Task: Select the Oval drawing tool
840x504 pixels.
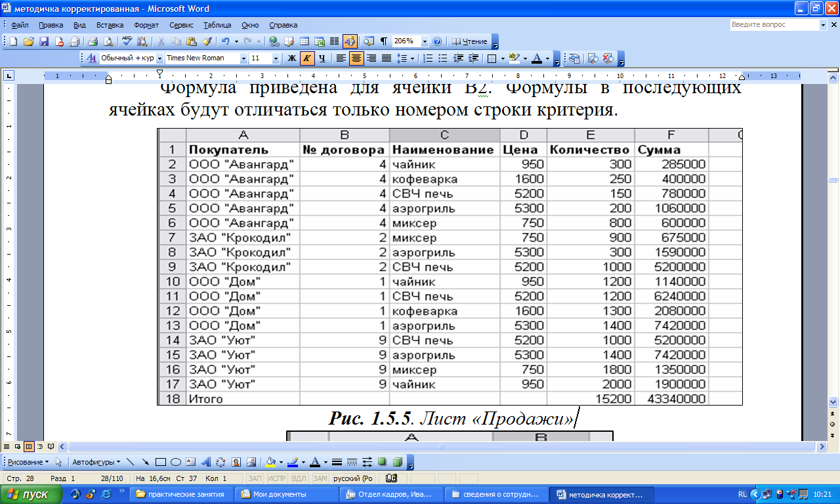Action: click(175, 461)
